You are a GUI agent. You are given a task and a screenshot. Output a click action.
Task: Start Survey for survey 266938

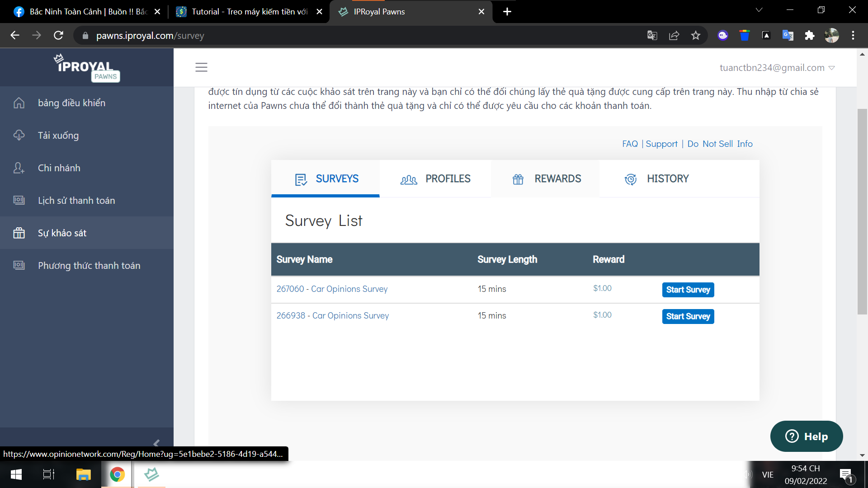click(x=688, y=316)
